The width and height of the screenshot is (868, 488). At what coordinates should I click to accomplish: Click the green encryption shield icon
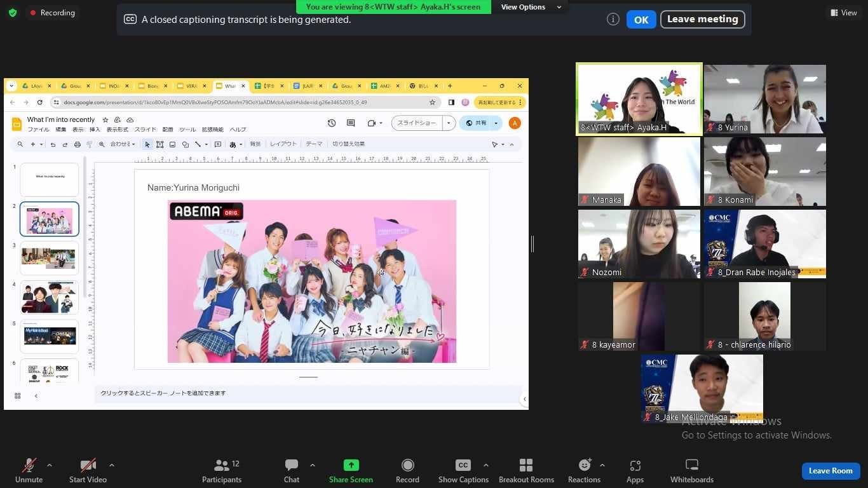click(x=13, y=13)
